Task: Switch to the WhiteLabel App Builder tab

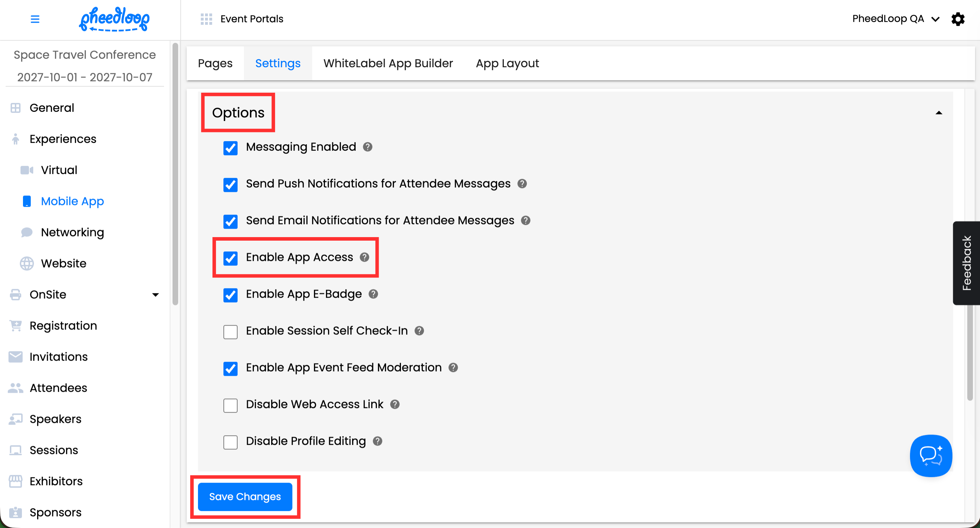Action: (388, 63)
